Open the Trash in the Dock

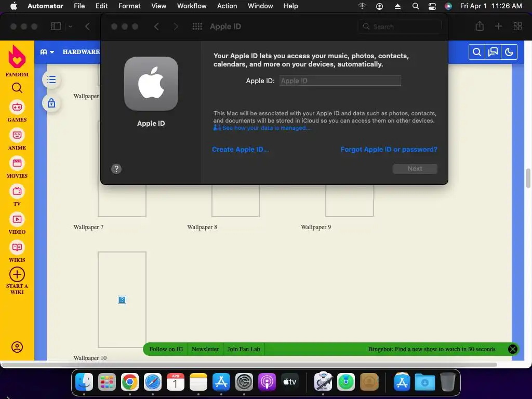tap(447, 382)
